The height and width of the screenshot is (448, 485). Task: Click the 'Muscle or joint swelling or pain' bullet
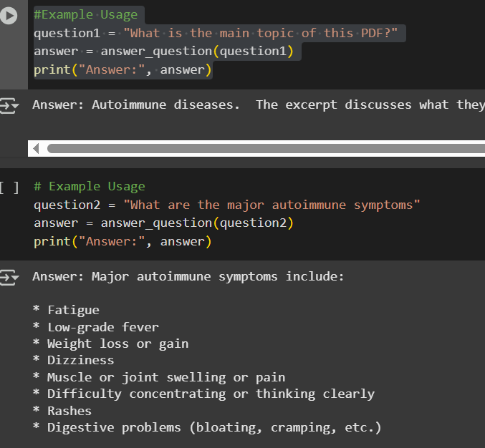(159, 378)
